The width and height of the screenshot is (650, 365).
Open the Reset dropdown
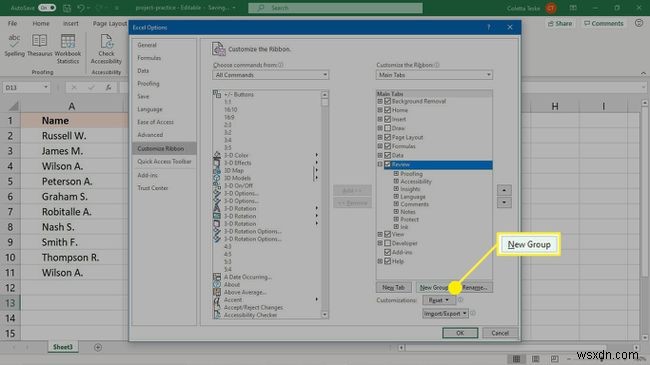tap(439, 300)
